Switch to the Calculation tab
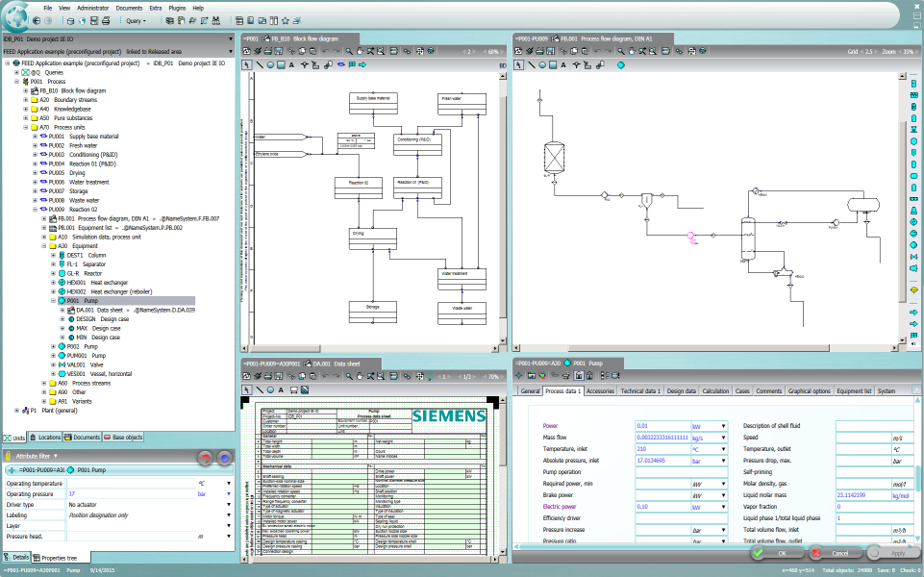The image size is (924, 577). pos(715,390)
